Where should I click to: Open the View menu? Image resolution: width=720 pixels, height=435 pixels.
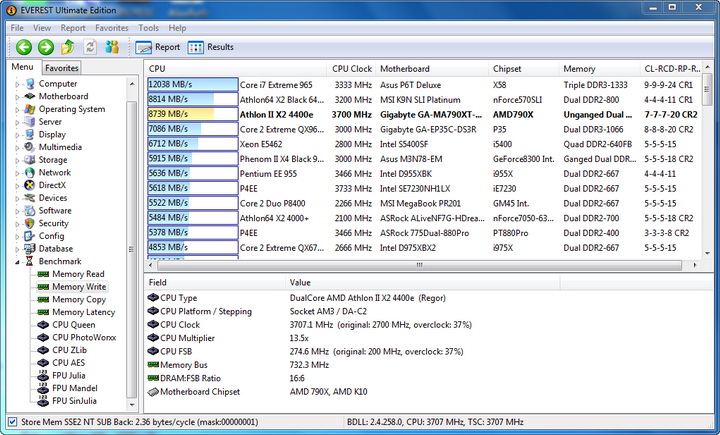[42, 28]
